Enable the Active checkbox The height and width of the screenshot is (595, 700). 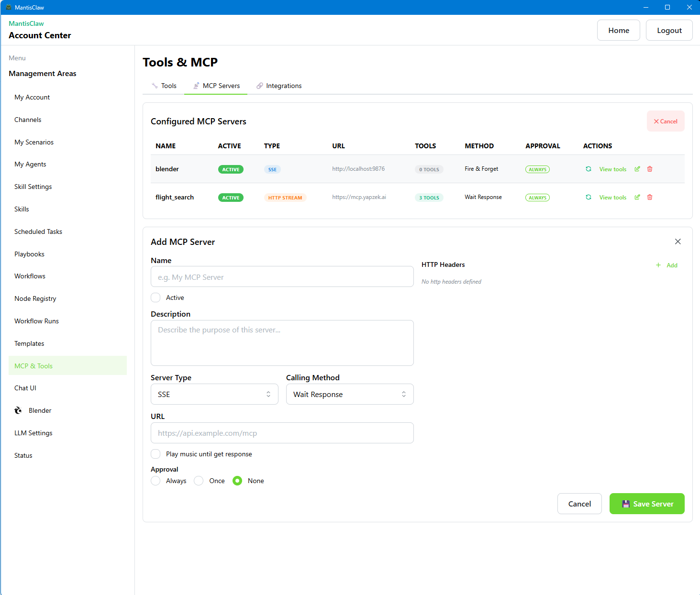pos(156,297)
